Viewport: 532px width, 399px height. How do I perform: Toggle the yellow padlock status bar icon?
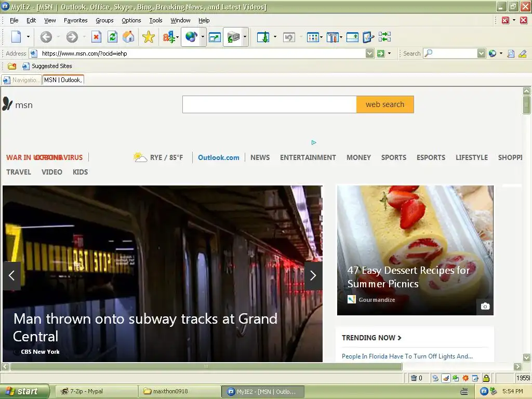pos(486,378)
